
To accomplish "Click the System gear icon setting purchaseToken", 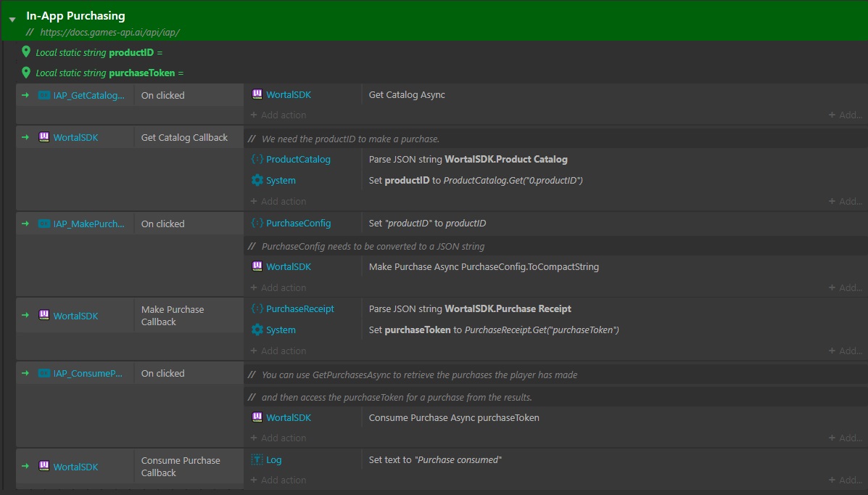I will pos(257,330).
